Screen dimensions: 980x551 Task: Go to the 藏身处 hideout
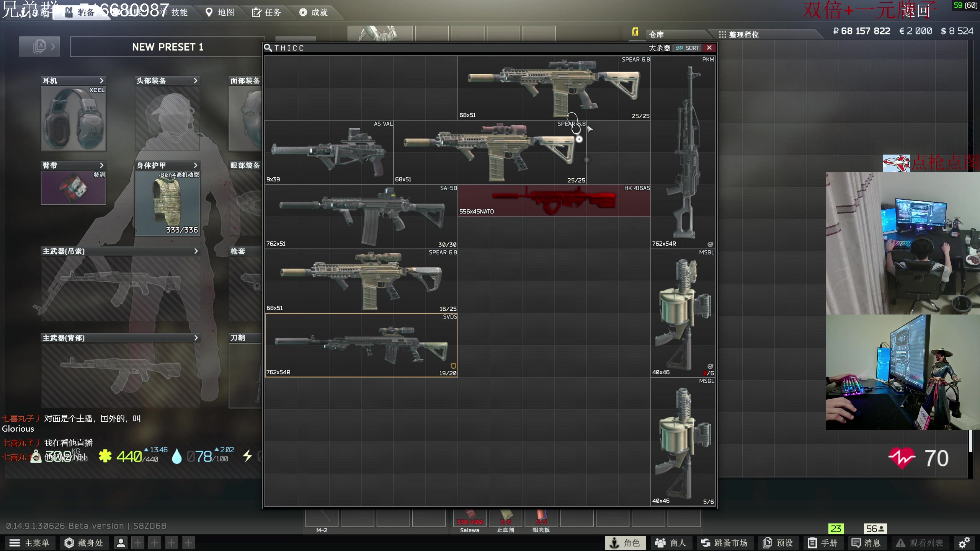tap(84, 543)
